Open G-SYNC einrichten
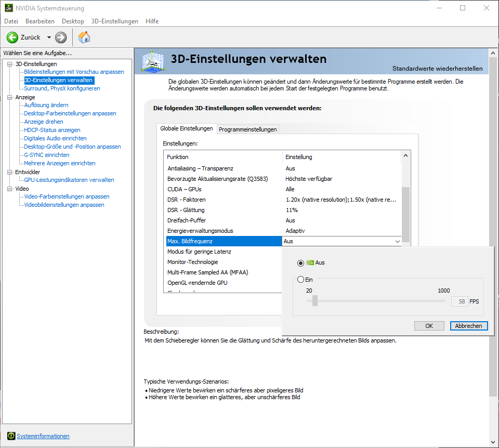The height and width of the screenshot is (448, 499). click(x=47, y=155)
